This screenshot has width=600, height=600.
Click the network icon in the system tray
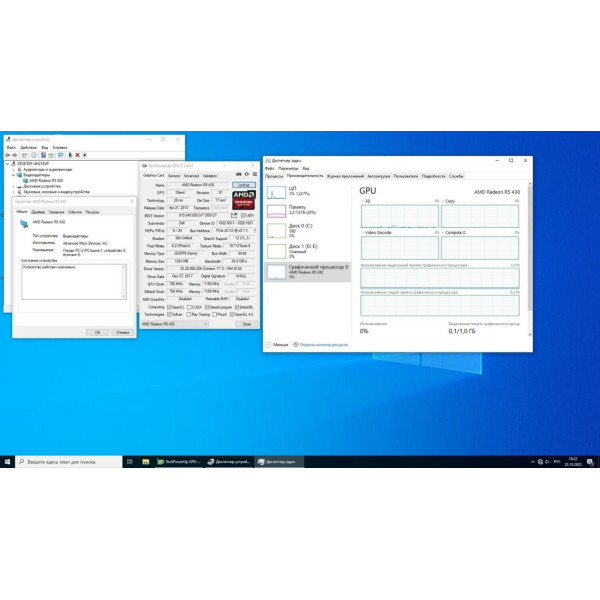click(x=540, y=462)
